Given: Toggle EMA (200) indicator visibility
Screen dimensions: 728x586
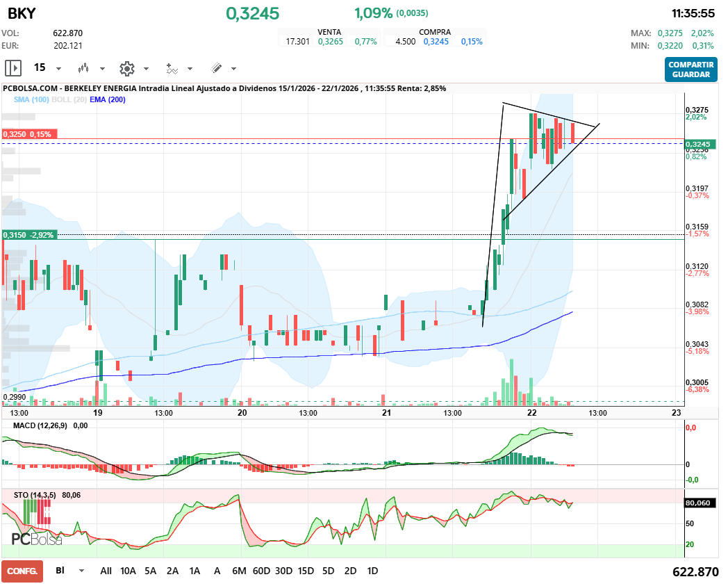Looking at the screenshot, I should click(x=108, y=100).
